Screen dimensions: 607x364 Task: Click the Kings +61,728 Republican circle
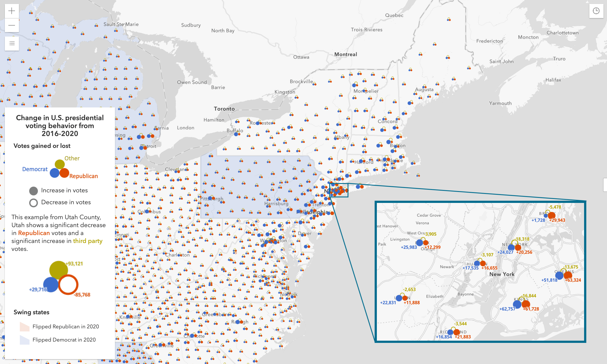(526, 304)
